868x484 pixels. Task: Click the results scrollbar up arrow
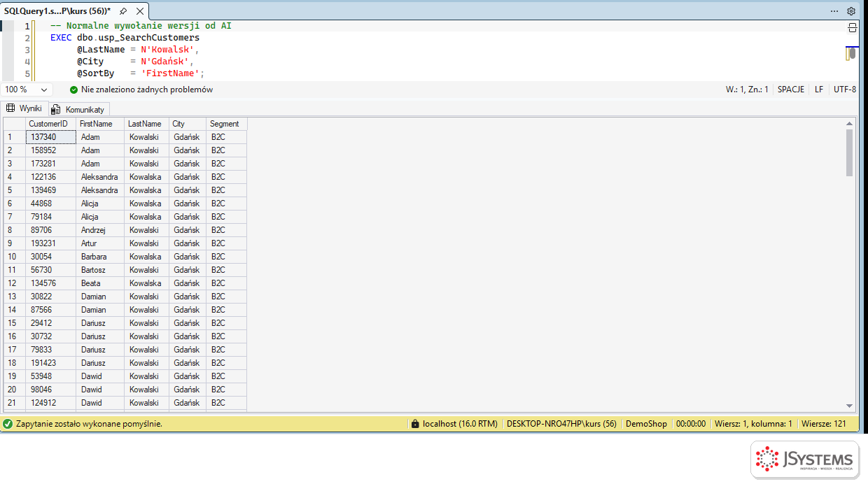pos(850,123)
